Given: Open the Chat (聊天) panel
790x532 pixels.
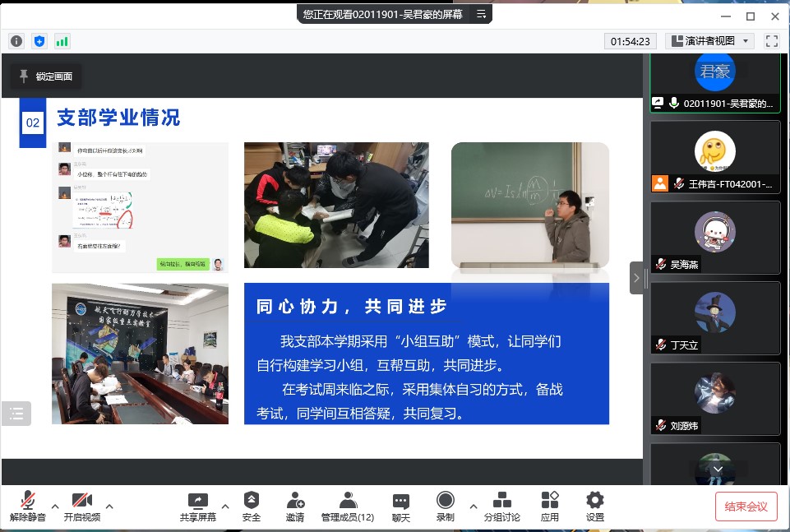Looking at the screenshot, I should tap(400, 507).
